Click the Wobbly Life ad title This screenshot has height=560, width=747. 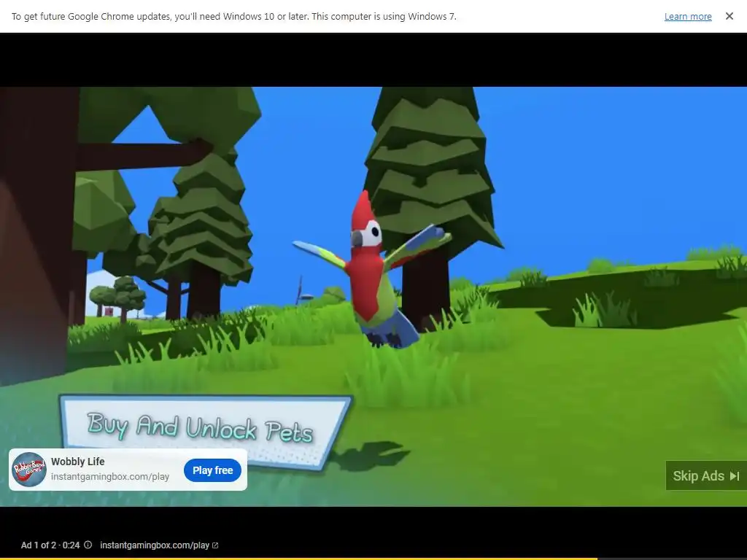coord(77,462)
